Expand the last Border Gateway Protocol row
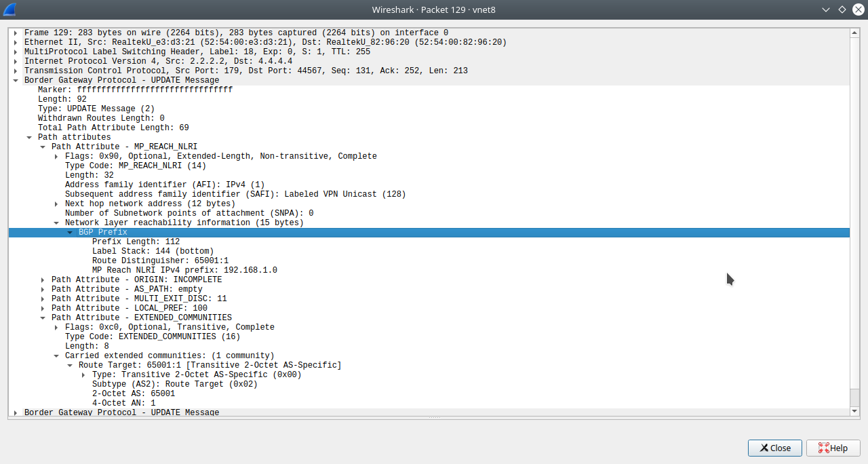 (15, 412)
